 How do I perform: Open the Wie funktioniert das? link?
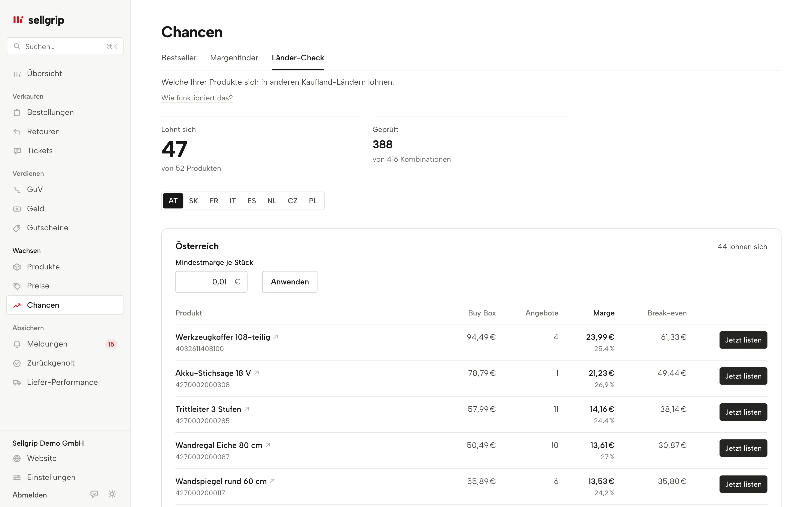(197, 98)
